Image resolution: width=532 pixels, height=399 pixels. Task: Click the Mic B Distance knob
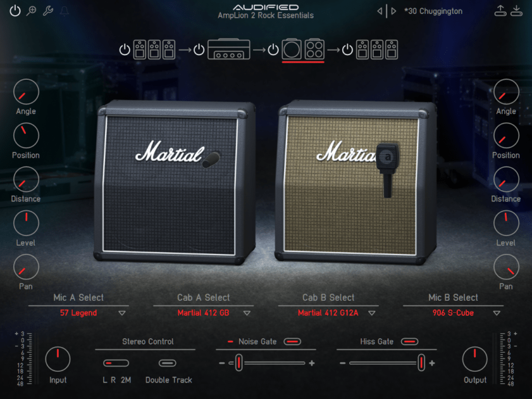point(506,179)
